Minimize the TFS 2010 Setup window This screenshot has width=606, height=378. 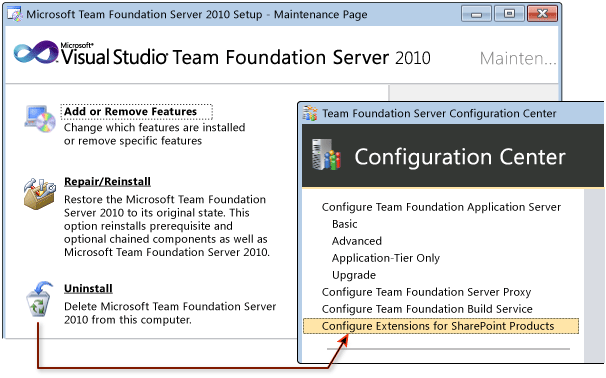(x=476, y=14)
